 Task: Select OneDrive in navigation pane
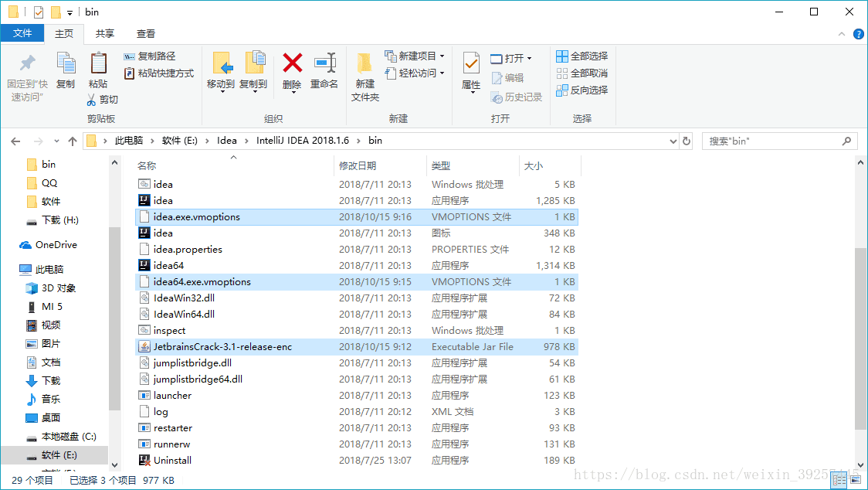48,245
